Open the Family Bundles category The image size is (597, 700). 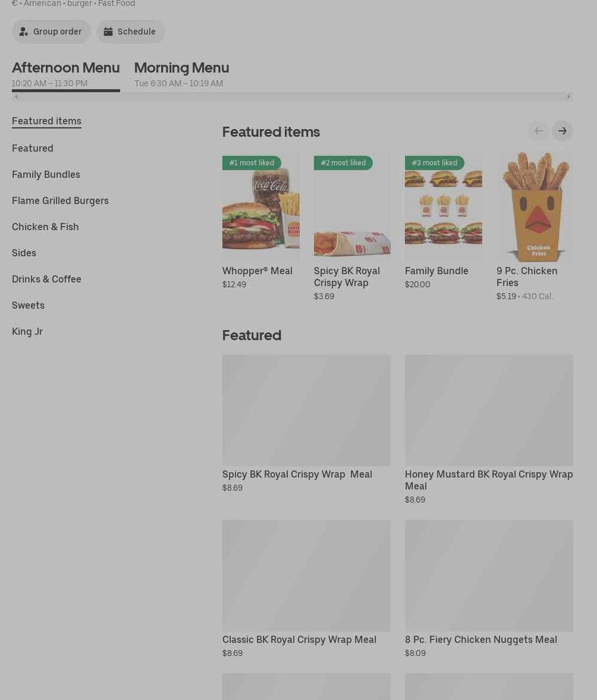point(46,174)
